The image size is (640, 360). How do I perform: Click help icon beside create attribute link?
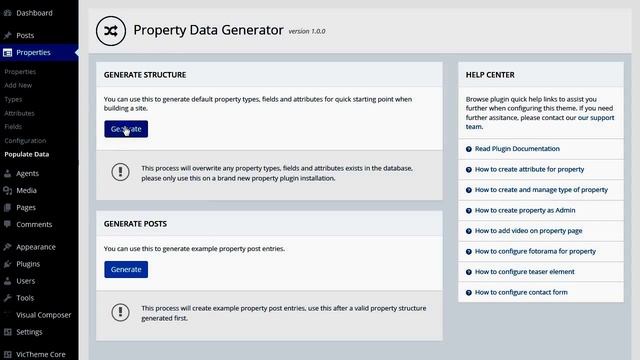[469, 169]
